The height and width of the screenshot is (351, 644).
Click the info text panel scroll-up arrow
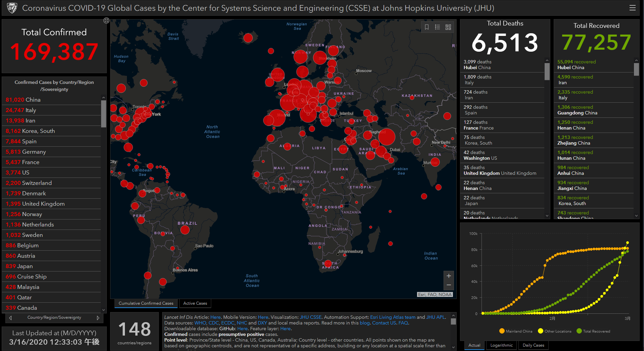(x=453, y=316)
